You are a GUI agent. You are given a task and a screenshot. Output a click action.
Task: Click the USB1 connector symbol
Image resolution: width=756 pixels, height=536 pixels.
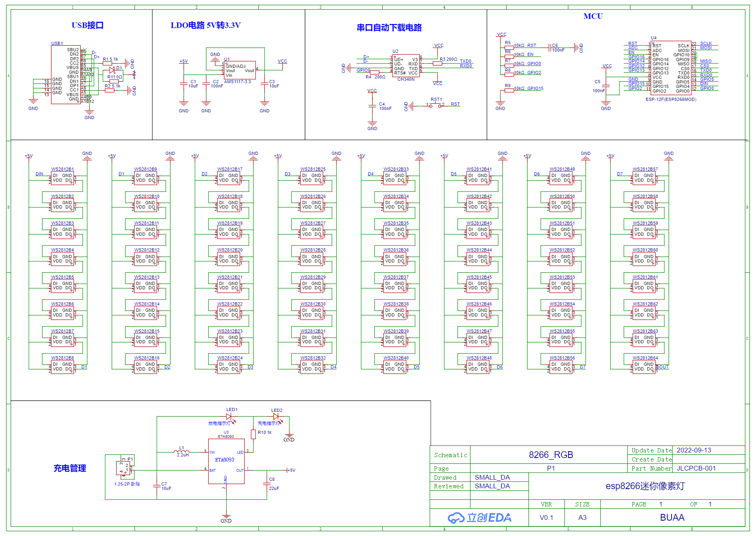coord(65,74)
